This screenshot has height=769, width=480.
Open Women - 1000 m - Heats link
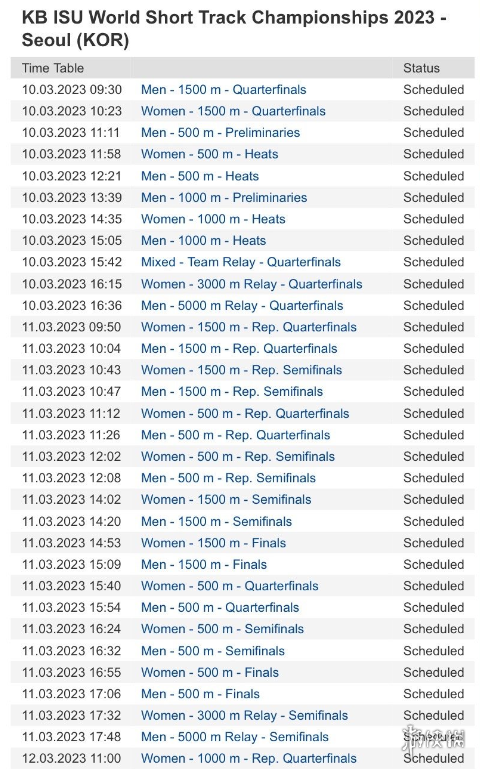coord(213,219)
